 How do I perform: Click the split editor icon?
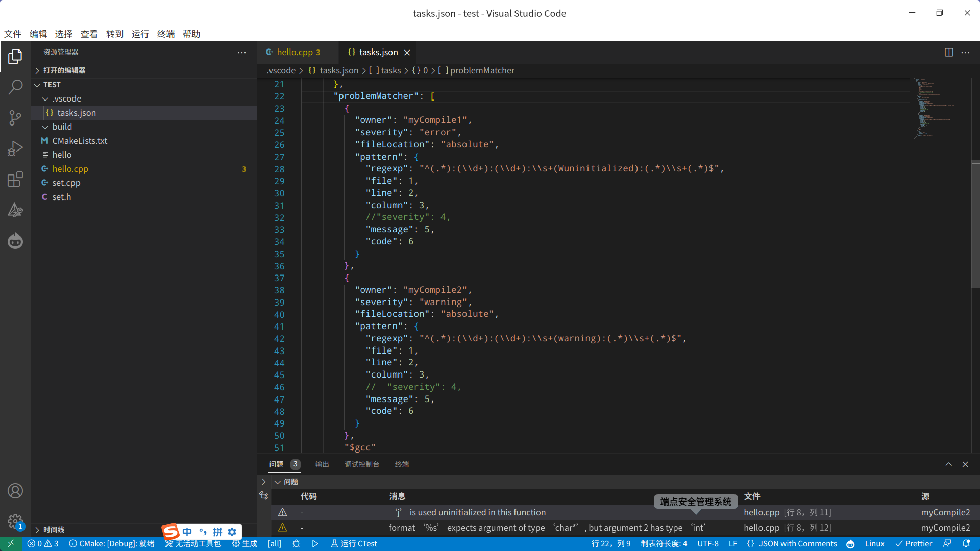pyautogui.click(x=949, y=52)
